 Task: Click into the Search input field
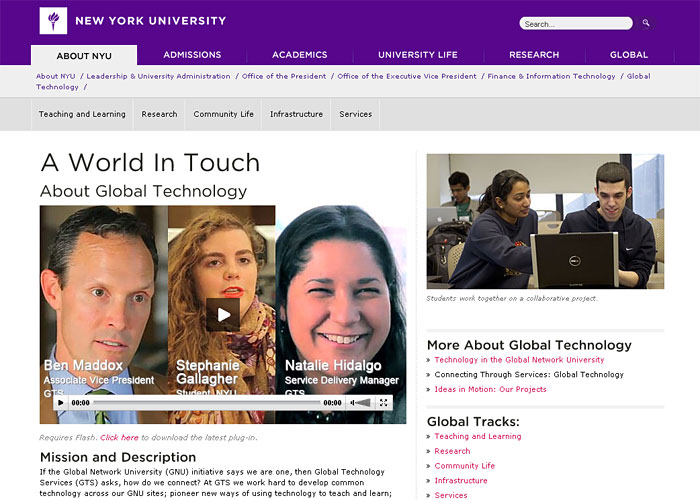[576, 24]
